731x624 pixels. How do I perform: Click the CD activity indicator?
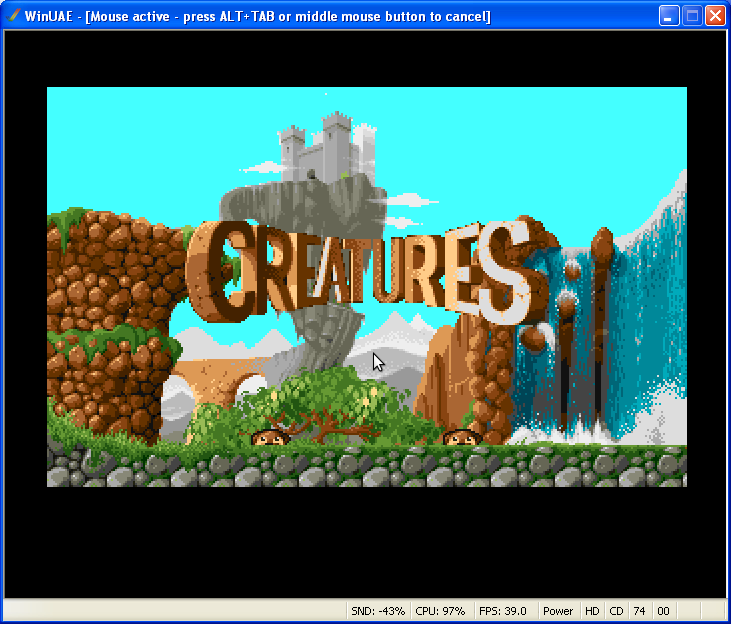[616, 611]
